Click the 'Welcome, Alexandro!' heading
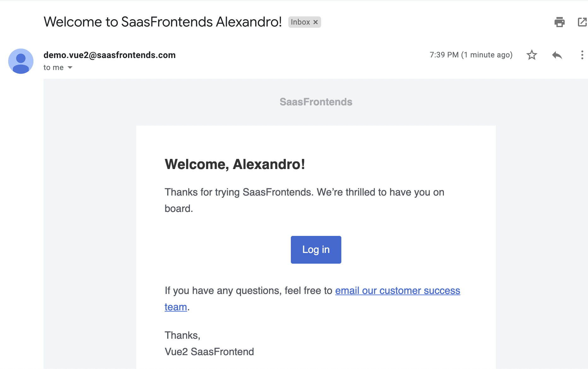 (x=235, y=164)
